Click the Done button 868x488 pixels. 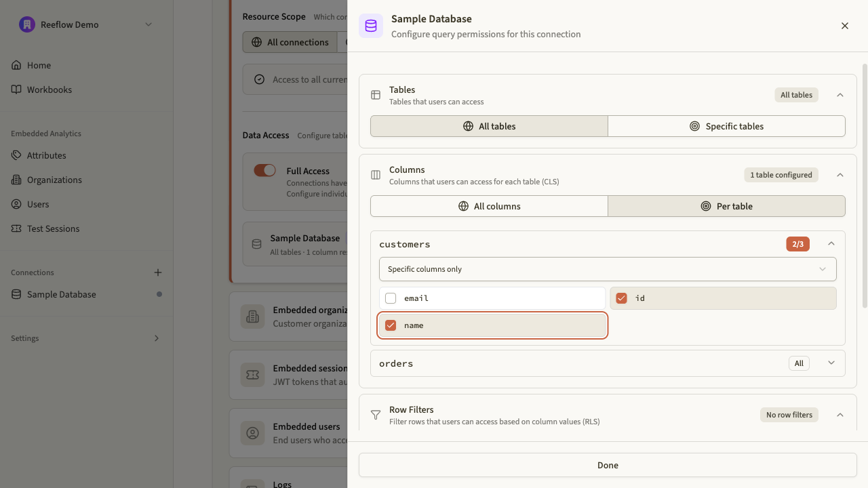[608, 465]
